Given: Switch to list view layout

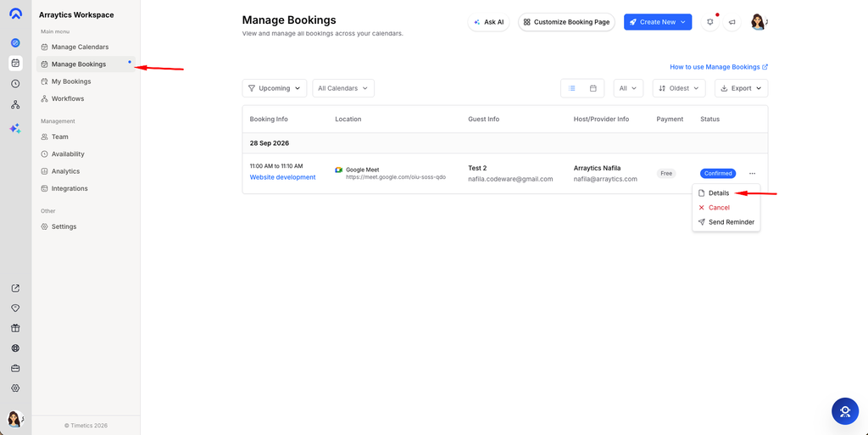Looking at the screenshot, I should point(572,88).
